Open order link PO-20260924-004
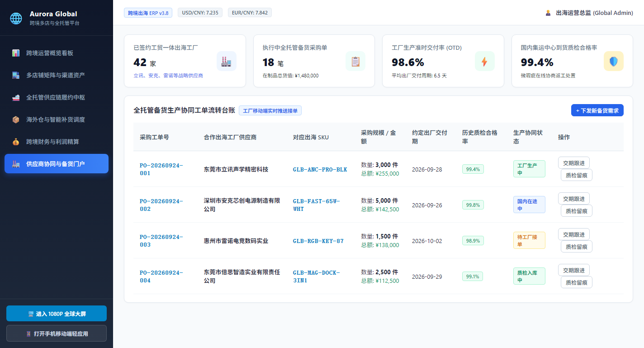The image size is (644, 348). [161, 276]
